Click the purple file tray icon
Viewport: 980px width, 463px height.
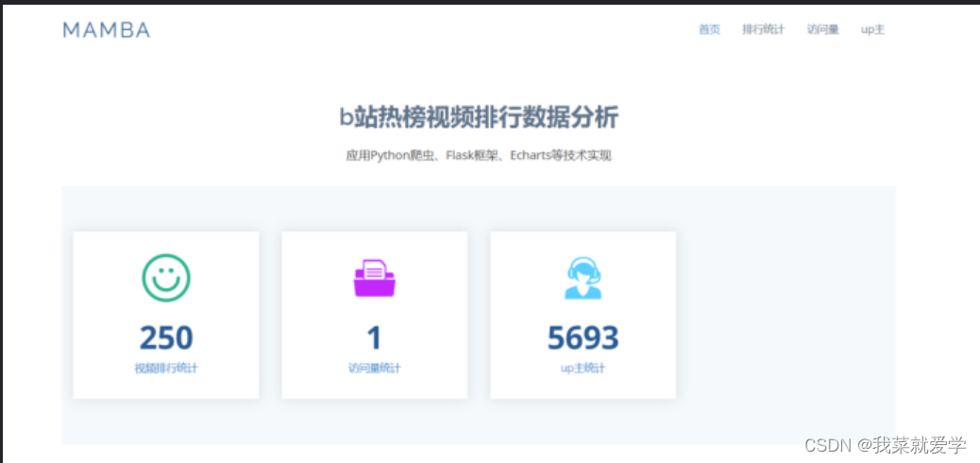coord(375,278)
